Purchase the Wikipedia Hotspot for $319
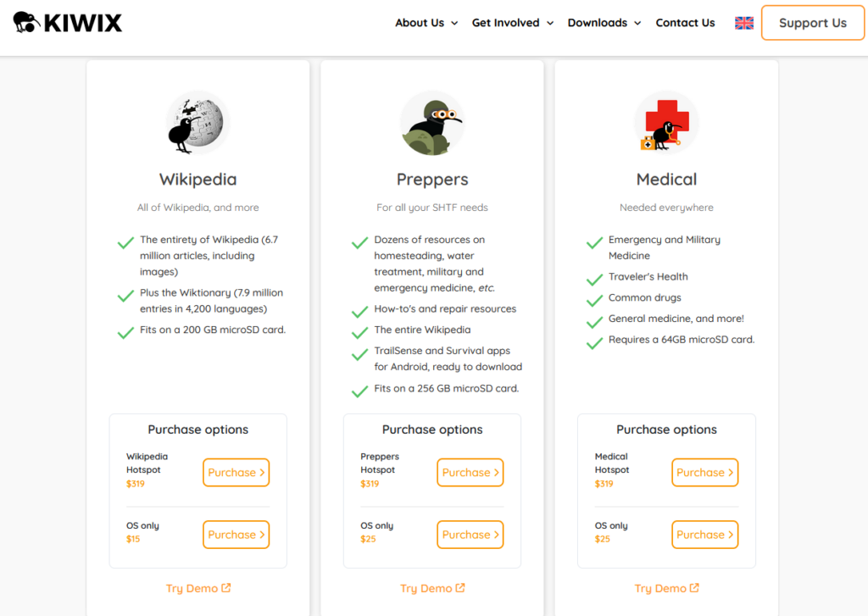The height and width of the screenshot is (616, 868). (236, 473)
